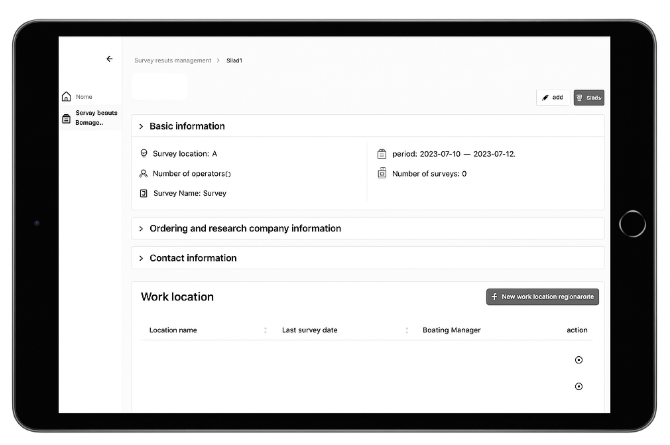The height and width of the screenshot is (445, 670).
Task: Expand the Contact information section
Action: pos(368,258)
